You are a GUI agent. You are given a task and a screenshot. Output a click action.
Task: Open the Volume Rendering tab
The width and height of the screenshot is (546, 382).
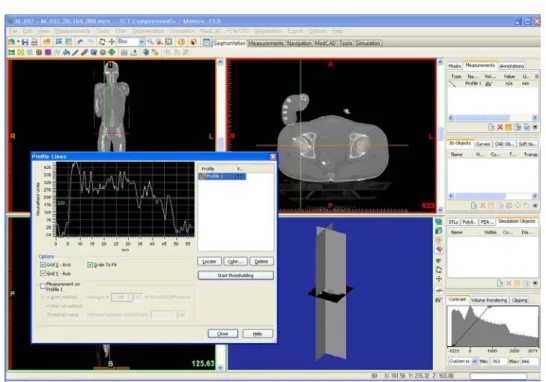coord(489,300)
